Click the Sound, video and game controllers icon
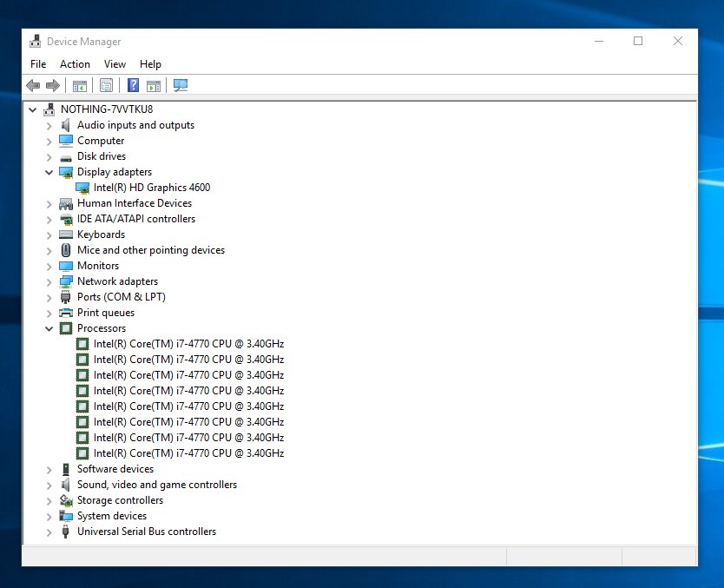This screenshot has width=724, height=588. (x=65, y=484)
